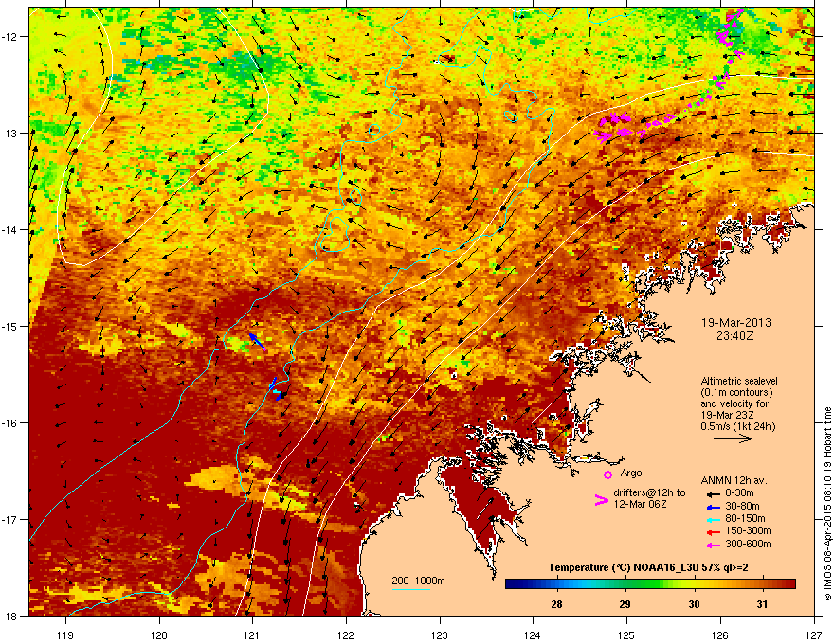Screen dimensions: 834x644
Task: Click the 'Argo' legend label
Action: [x=631, y=473]
